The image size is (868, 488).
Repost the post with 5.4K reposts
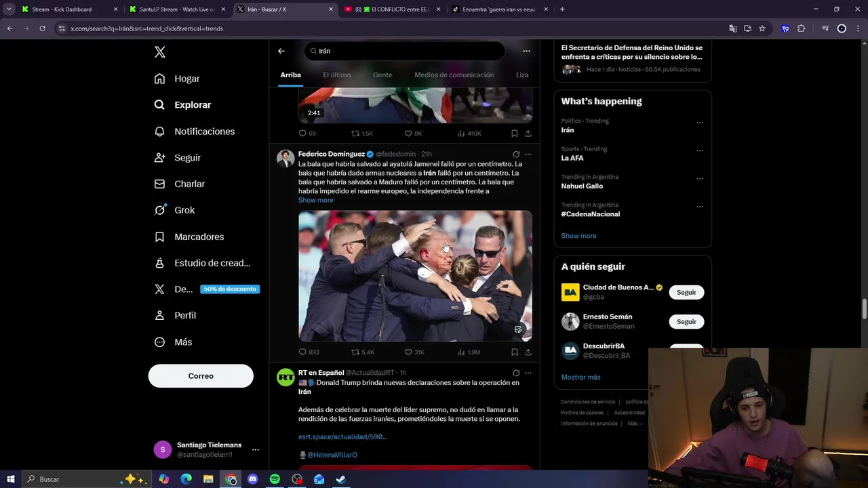[x=362, y=352]
